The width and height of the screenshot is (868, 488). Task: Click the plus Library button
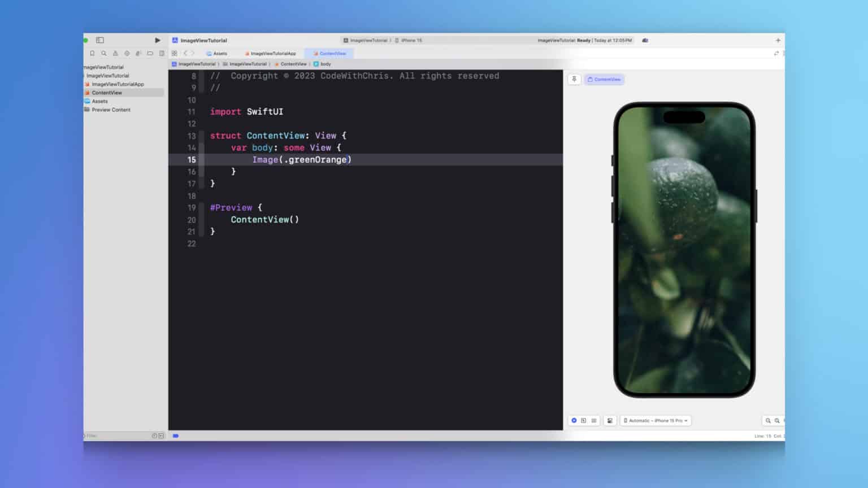(x=778, y=40)
